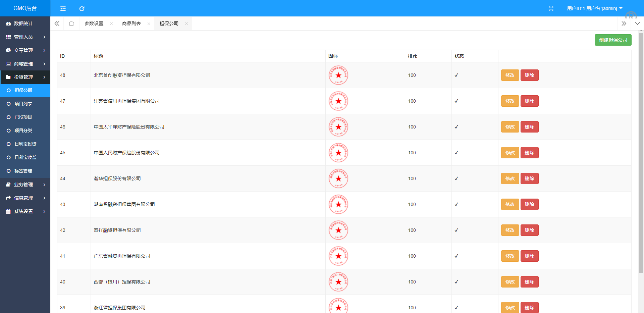This screenshot has height=313, width=644.
Task: Toggle status checkmark for row 45
Action: click(456, 153)
